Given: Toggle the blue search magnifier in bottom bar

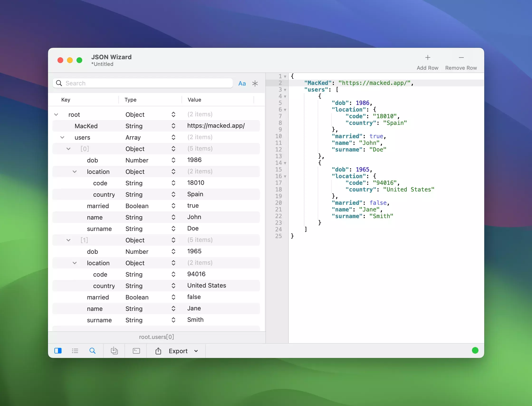Looking at the screenshot, I should click(x=92, y=351).
